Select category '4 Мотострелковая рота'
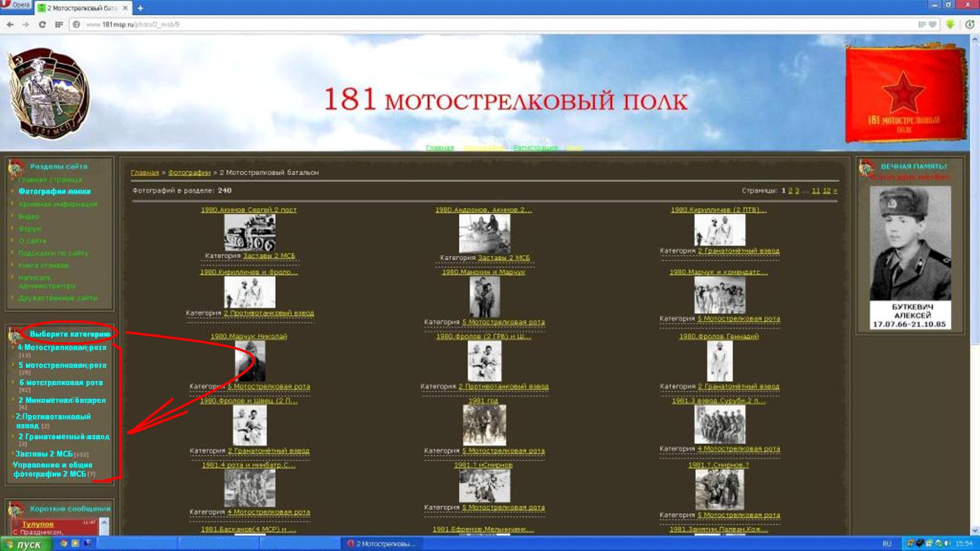980x551 pixels. tap(62, 348)
